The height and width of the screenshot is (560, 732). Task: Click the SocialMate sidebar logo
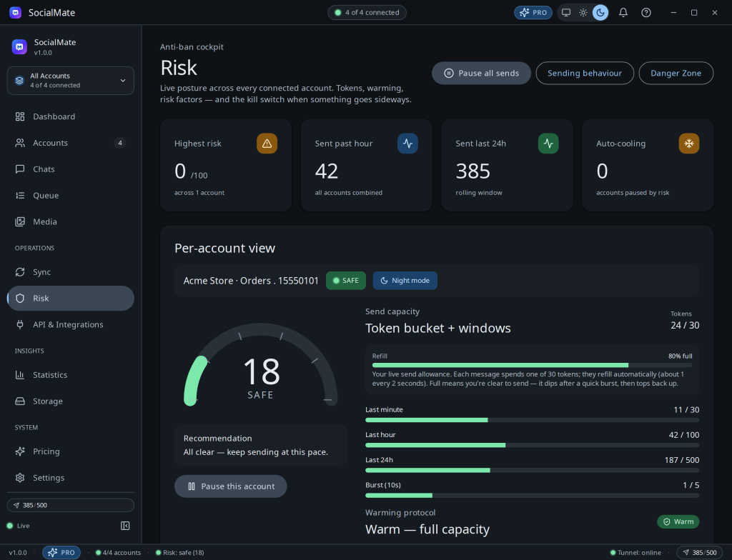click(x=19, y=46)
